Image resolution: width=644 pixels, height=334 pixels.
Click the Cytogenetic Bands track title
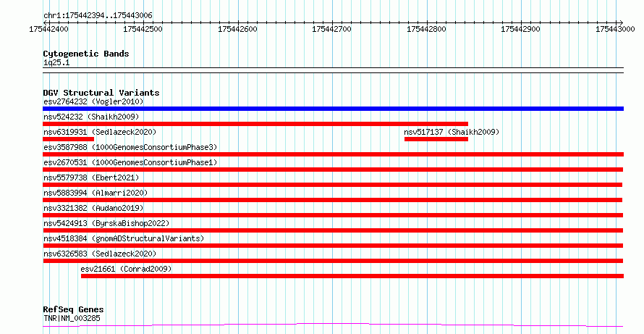tap(86, 54)
